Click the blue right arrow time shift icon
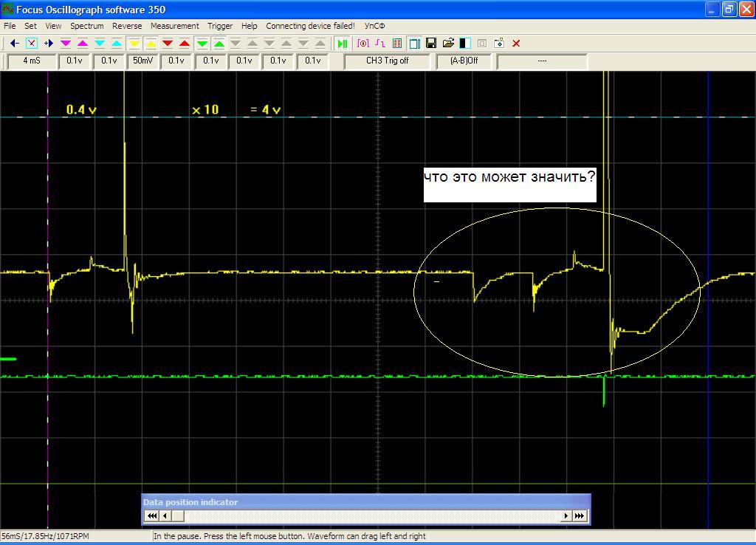The width and height of the screenshot is (756, 545). pos(49,44)
